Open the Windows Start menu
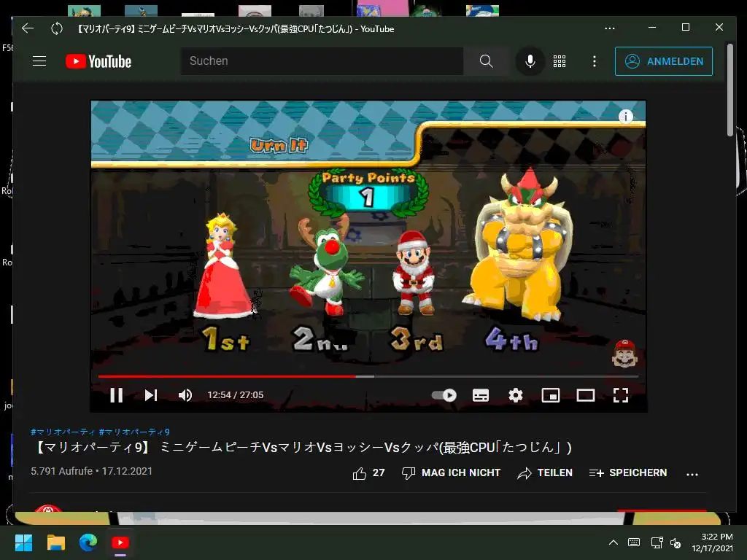The width and height of the screenshot is (747, 560). 24,542
